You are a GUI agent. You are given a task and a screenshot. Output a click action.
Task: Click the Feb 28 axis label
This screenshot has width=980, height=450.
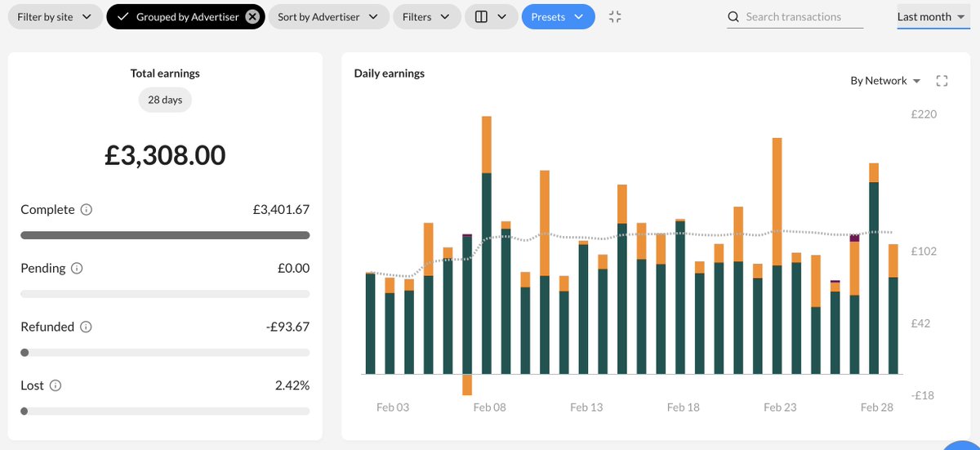coord(876,408)
